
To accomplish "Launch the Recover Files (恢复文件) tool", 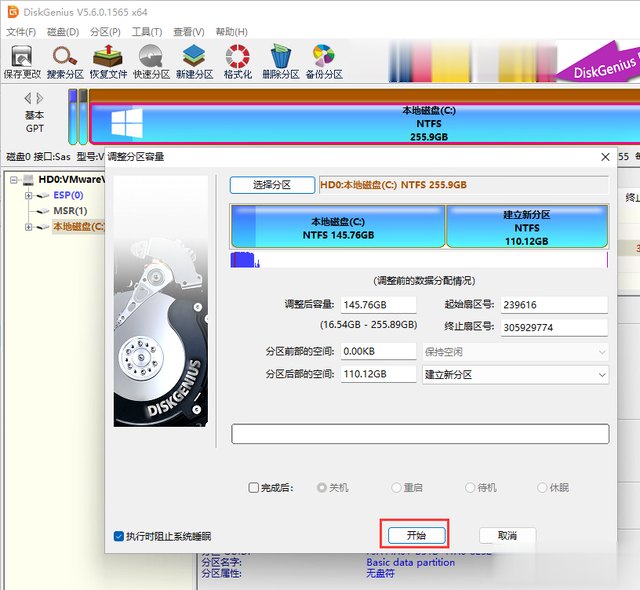I will tap(108, 62).
